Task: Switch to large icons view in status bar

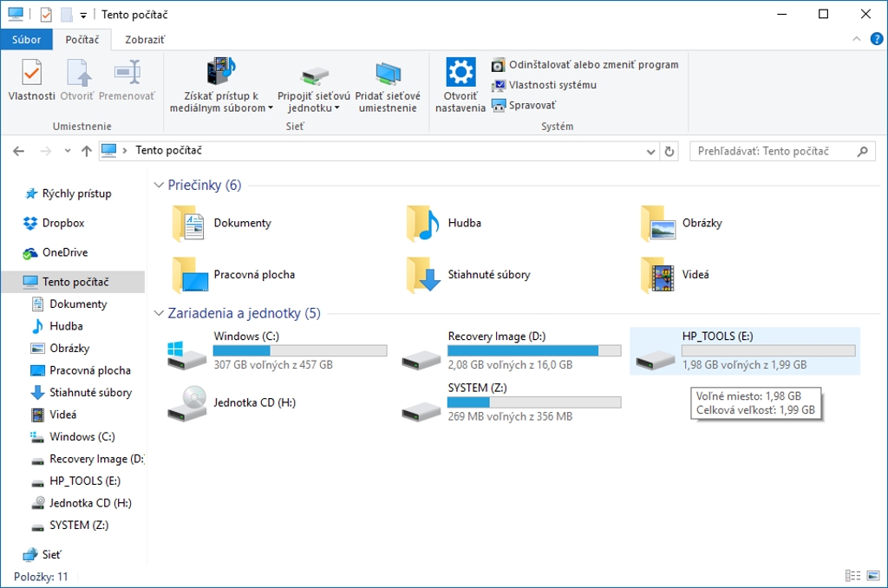Action: point(872,576)
